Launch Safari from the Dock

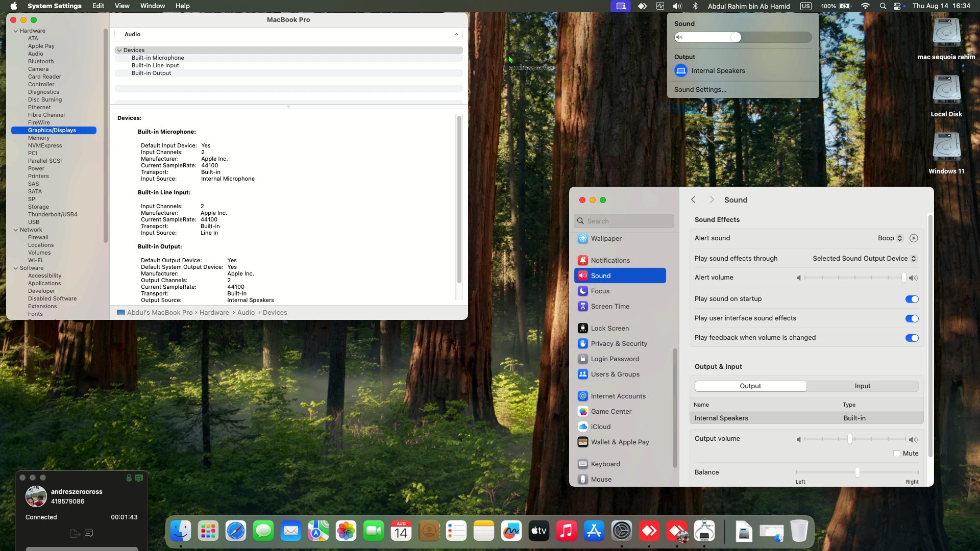point(236,531)
